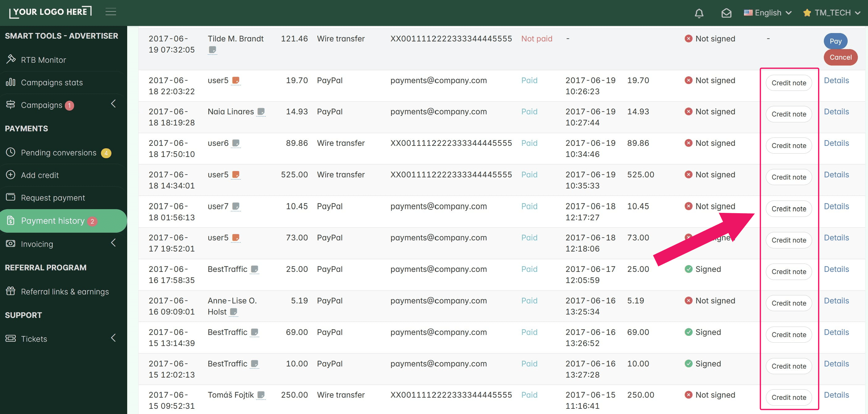
Task: Click the Pending conversions badge 4
Action: coord(106,153)
